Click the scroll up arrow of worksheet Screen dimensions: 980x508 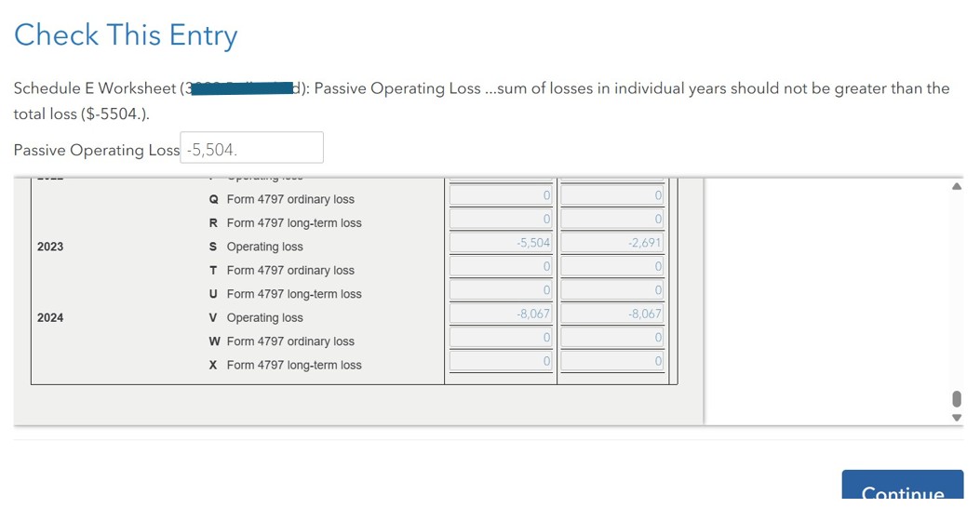956,186
